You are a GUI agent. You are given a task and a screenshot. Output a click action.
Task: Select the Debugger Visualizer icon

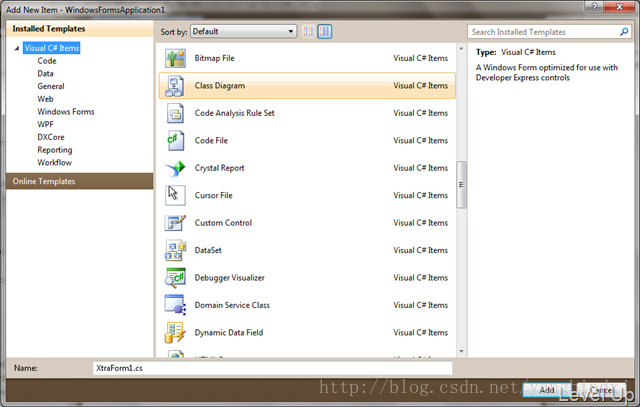point(176,278)
